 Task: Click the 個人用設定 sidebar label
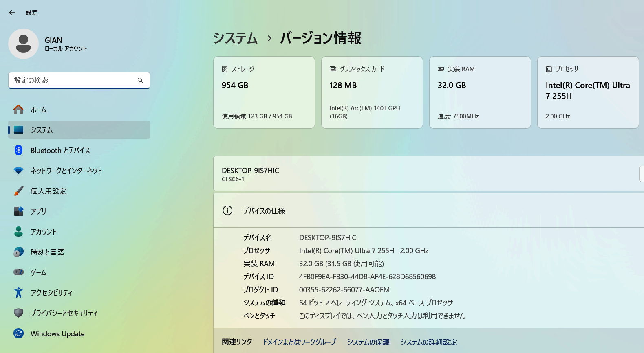[49, 191]
